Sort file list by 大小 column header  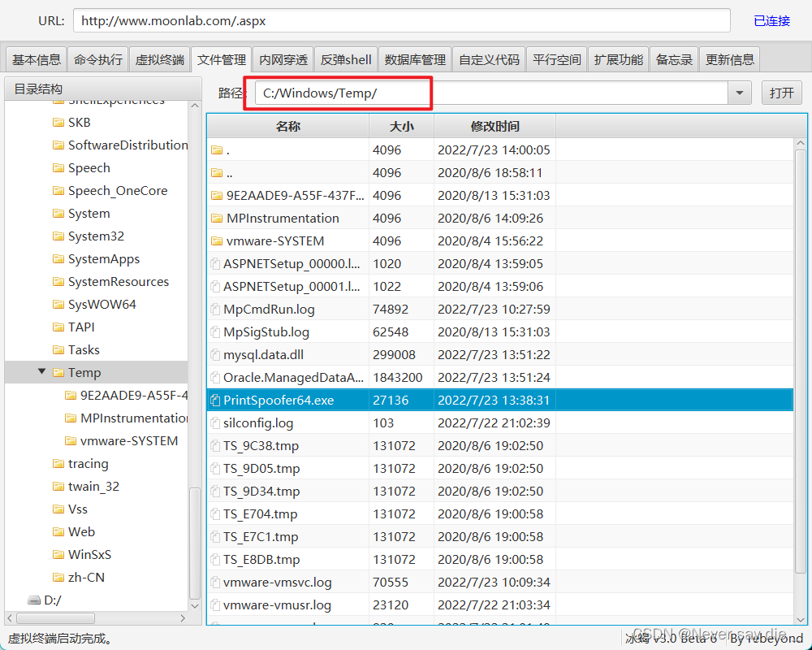[401, 127]
